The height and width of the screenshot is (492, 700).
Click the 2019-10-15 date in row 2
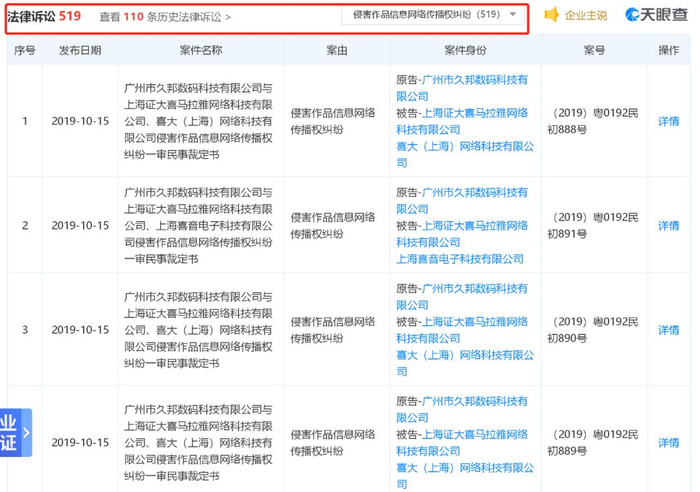pyautogui.click(x=80, y=225)
